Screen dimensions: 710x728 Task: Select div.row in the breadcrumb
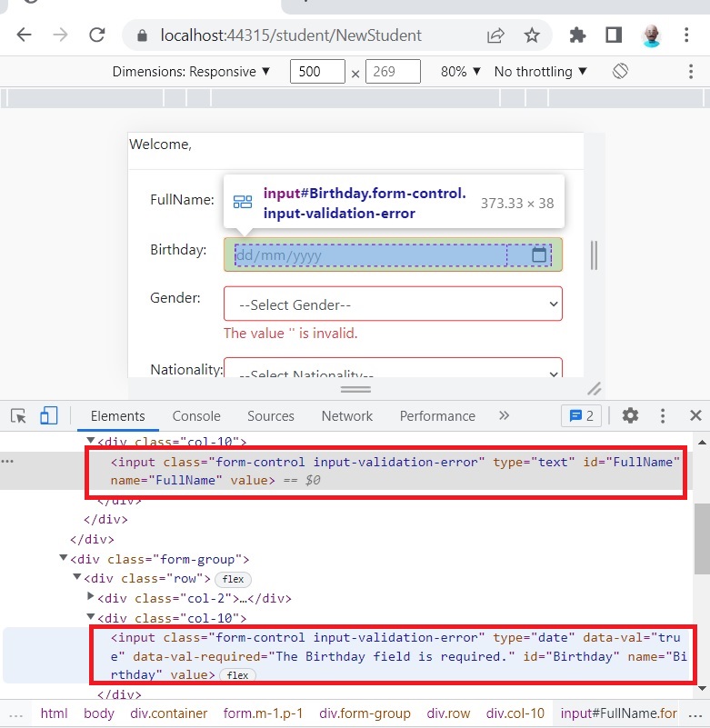[448, 713]
